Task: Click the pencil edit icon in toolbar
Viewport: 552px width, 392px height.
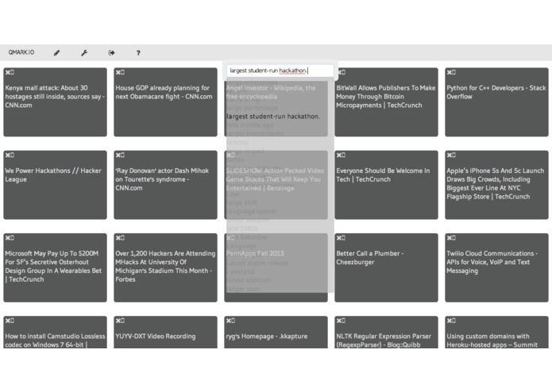Action: (x=56, y=52)
